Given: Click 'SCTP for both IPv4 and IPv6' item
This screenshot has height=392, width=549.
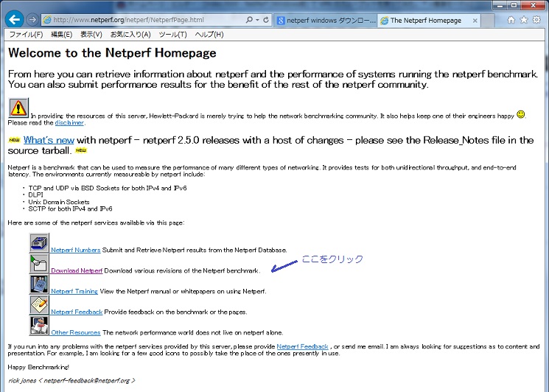Looking at the screenshot, I should coord(71,209).
